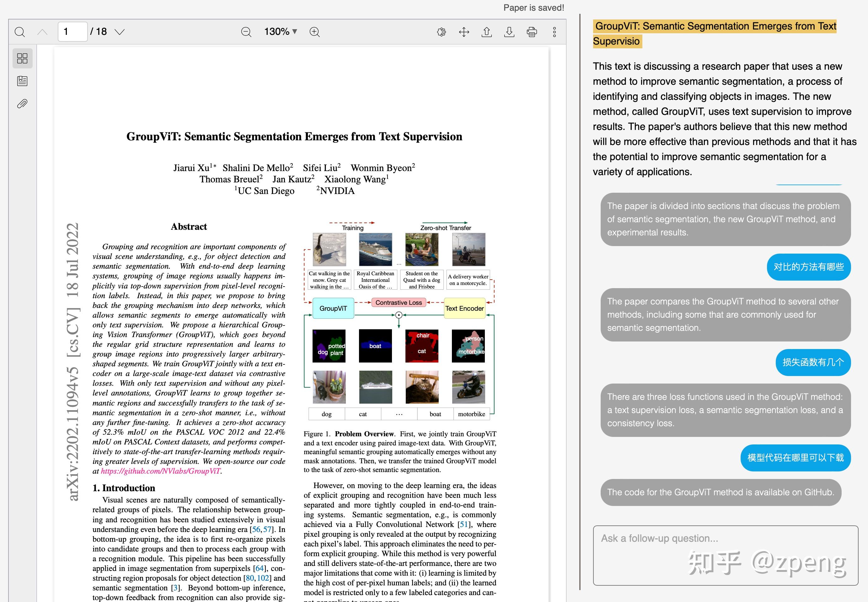Expand the 130% zoom level dropdown
The height and width of the screenshot is (602, 868).
tap(281, 31)
